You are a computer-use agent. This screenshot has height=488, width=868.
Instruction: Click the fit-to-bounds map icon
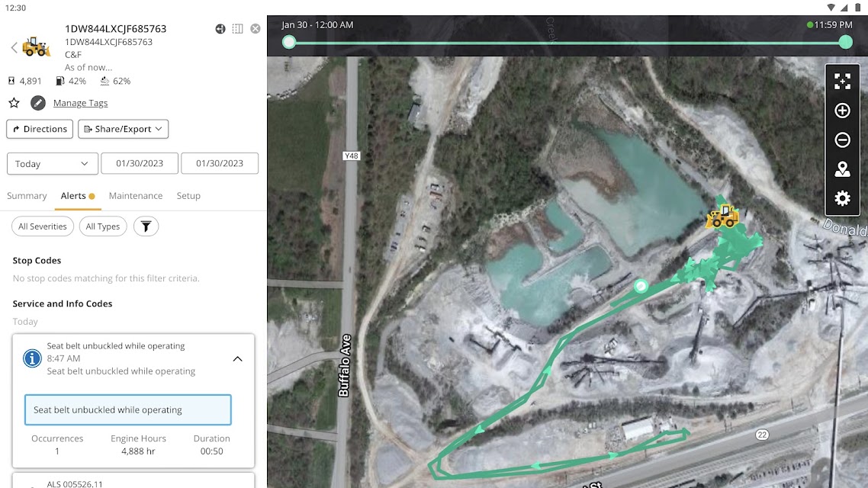pyautogui.click(x=842, y=82)
